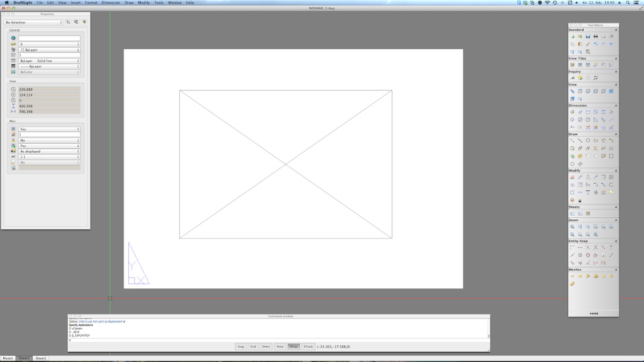This screenshot has height=362, width=644.
Task: Collapse the Draw section in Tool Matrix
Action: tap(616, 134)
